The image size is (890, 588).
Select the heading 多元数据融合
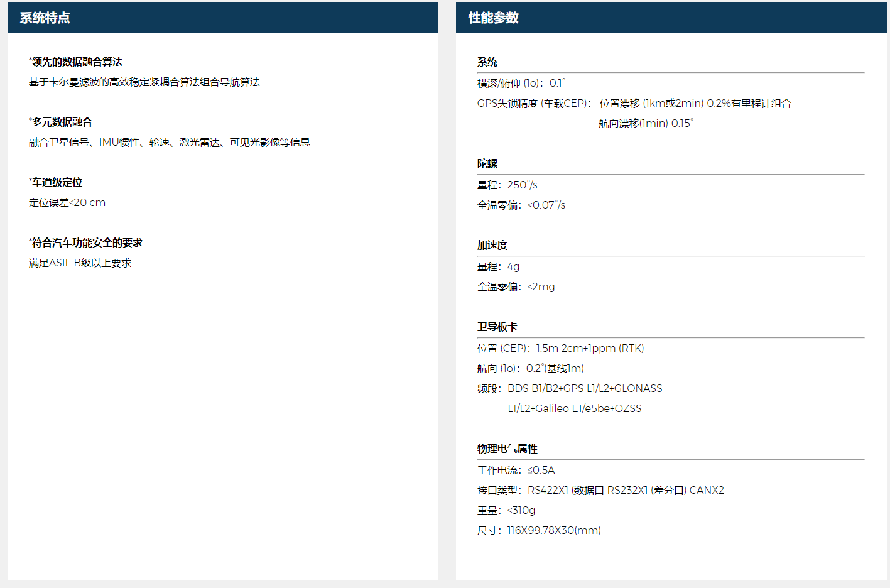coord(62,122)
